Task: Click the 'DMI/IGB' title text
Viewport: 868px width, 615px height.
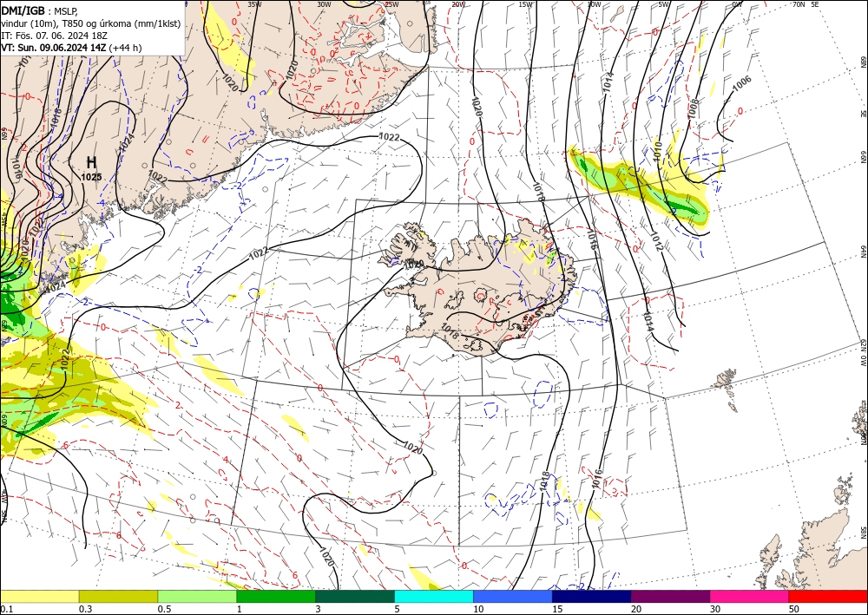Action: (23, 10)
